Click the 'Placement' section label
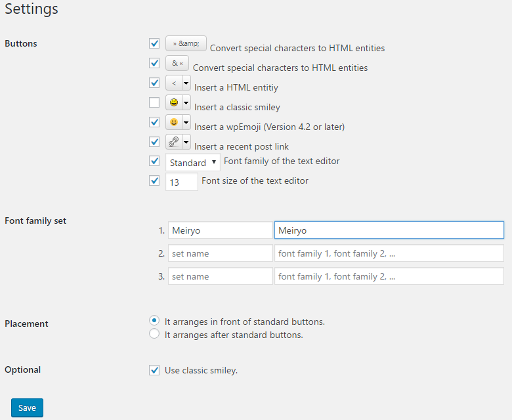512x420 pixels. 26,324
